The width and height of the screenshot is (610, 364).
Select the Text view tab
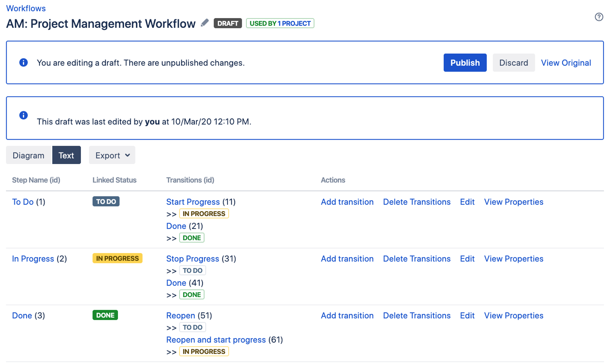[66, 156]
